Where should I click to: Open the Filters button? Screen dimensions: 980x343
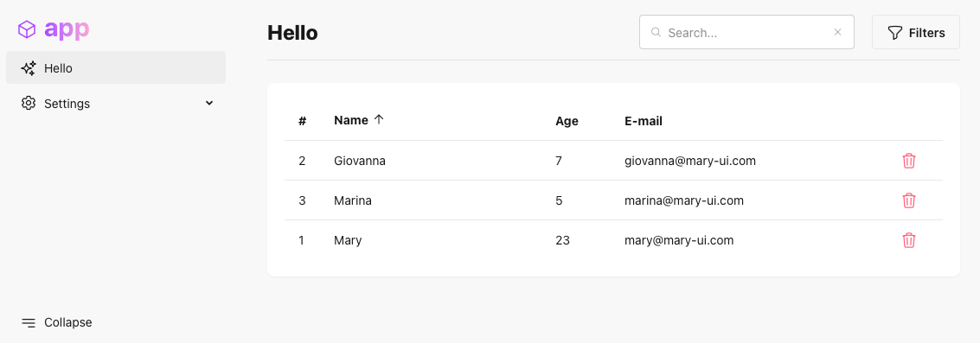tap(916, 32)
